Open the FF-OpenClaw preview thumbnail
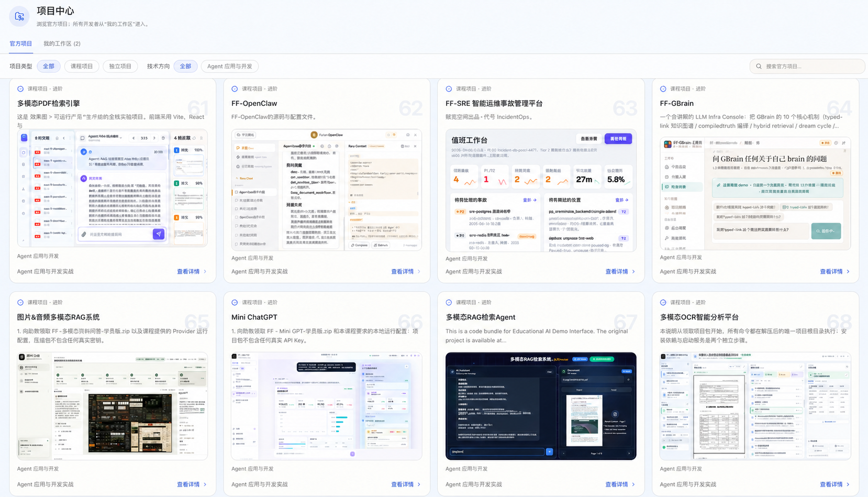 tap(327, 190)
